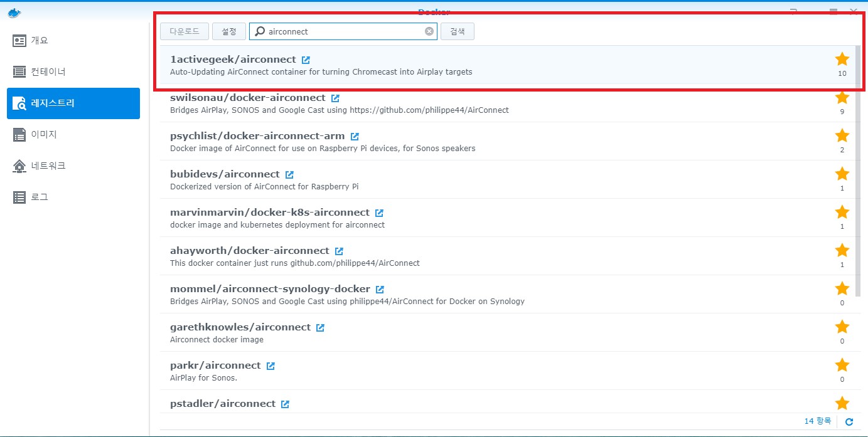Click the '14 항목' item count text
Screen dimensions: 868x437
point(817,421)
